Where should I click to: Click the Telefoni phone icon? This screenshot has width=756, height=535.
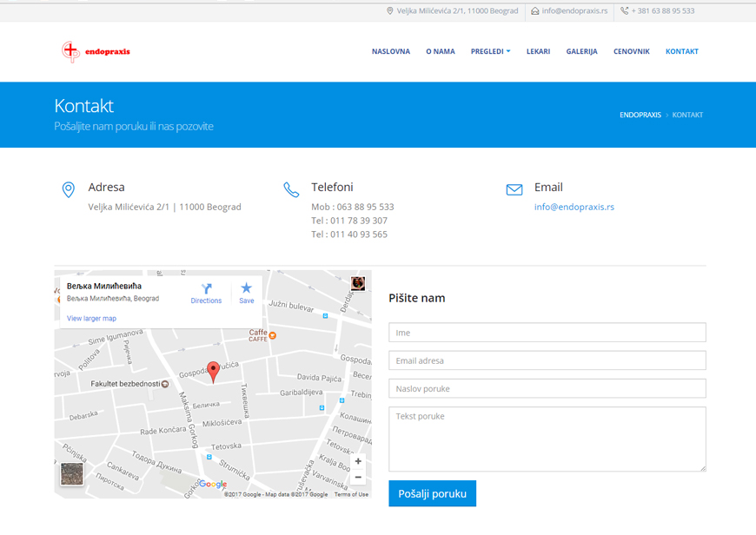click(291, 189)
